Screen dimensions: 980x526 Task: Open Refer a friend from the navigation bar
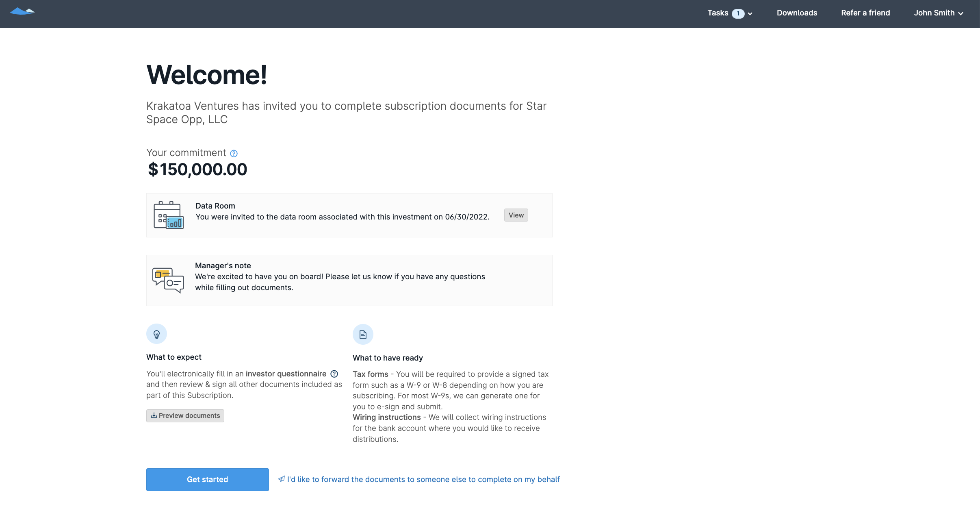(x=865, y=13)
